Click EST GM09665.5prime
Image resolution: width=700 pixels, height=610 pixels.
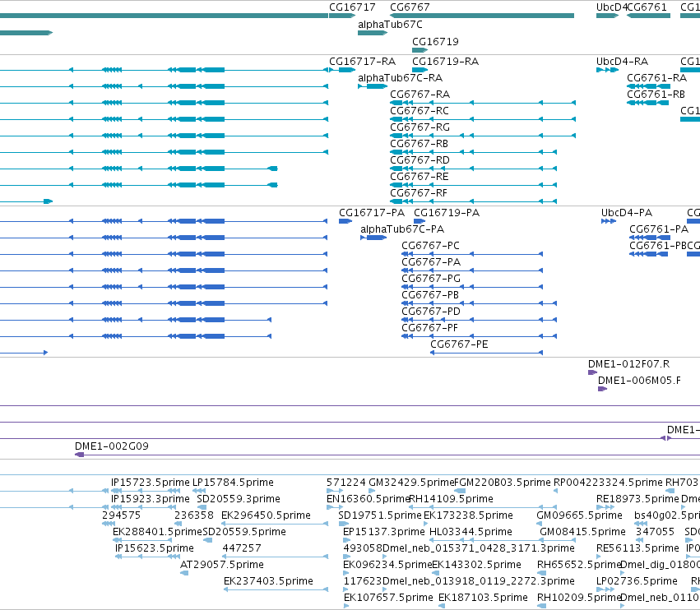coord(579,515)
